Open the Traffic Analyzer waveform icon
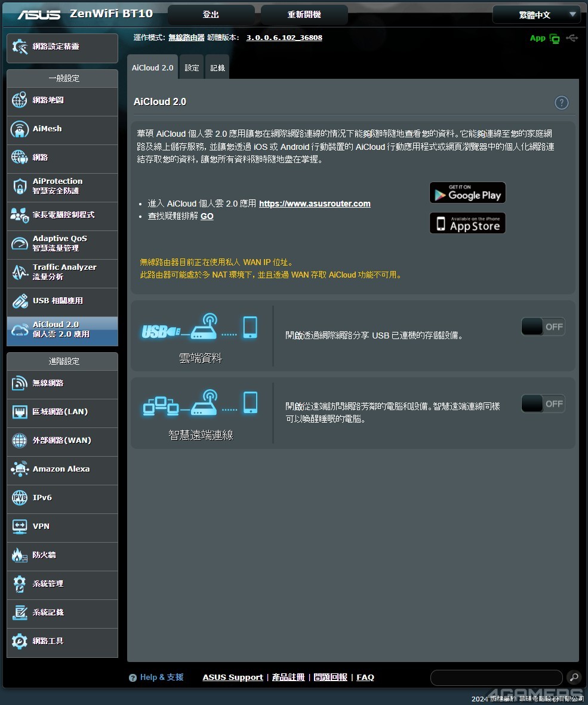Viewport: 588px width, 705px height. click(x=19, y=272)
